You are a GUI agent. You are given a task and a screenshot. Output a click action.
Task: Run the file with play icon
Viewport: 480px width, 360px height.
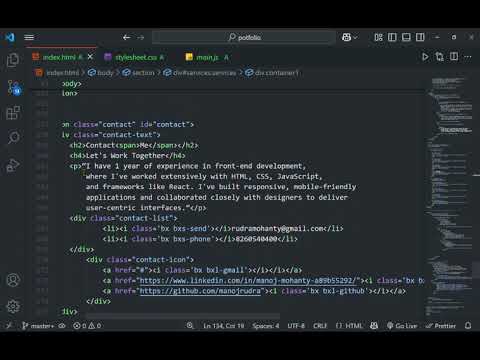pyautogui.click(x=425, y=57)
